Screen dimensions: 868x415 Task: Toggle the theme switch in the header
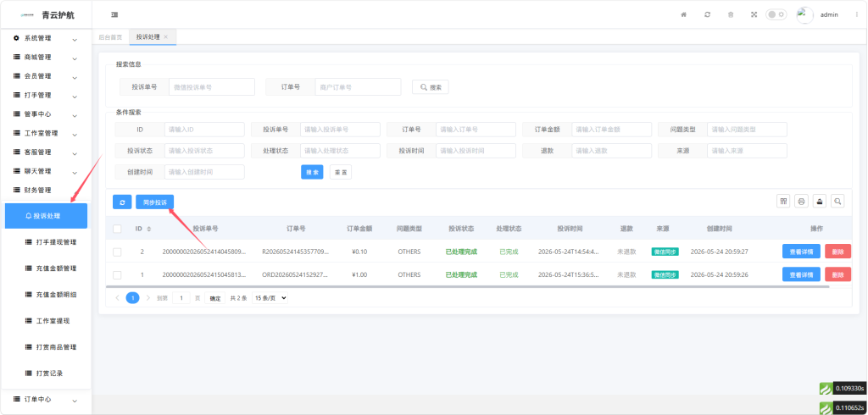point(776,15)
